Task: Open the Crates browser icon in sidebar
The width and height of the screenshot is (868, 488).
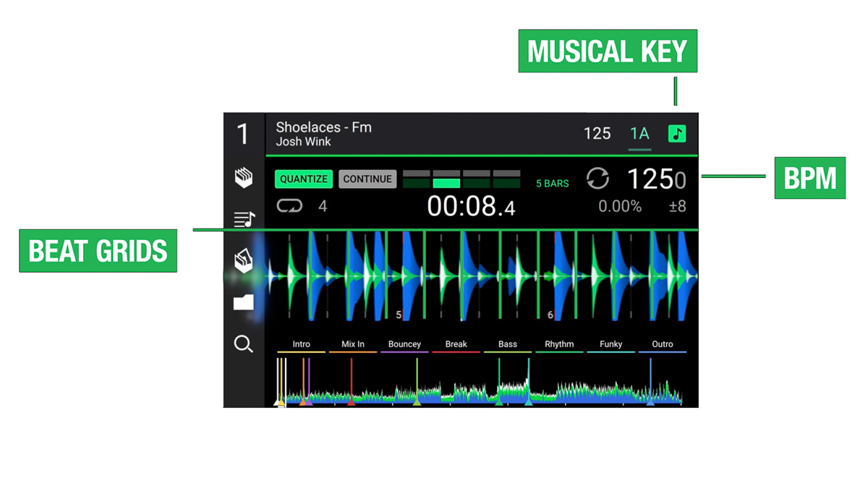Action: [x=244, y=178]
